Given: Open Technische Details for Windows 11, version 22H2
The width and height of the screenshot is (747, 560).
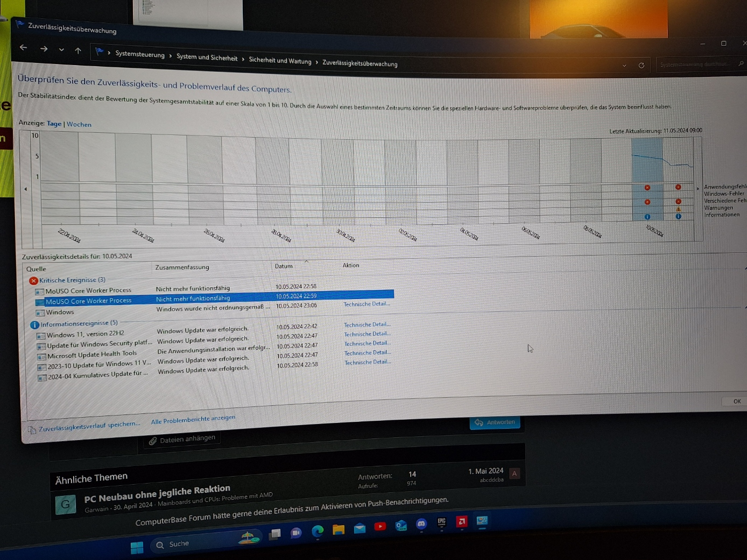Looking at the screenshot, I should coord(367,324).
